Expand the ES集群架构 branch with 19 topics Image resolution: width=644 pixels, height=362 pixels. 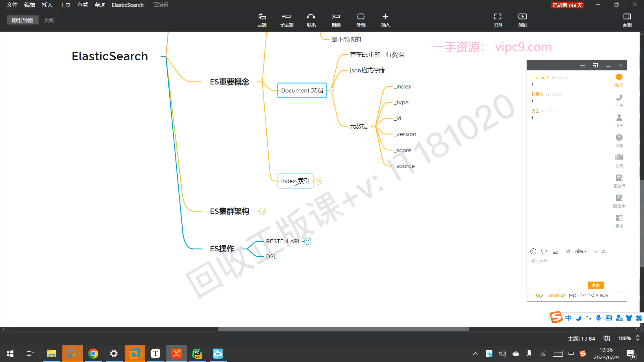[263, 211]
